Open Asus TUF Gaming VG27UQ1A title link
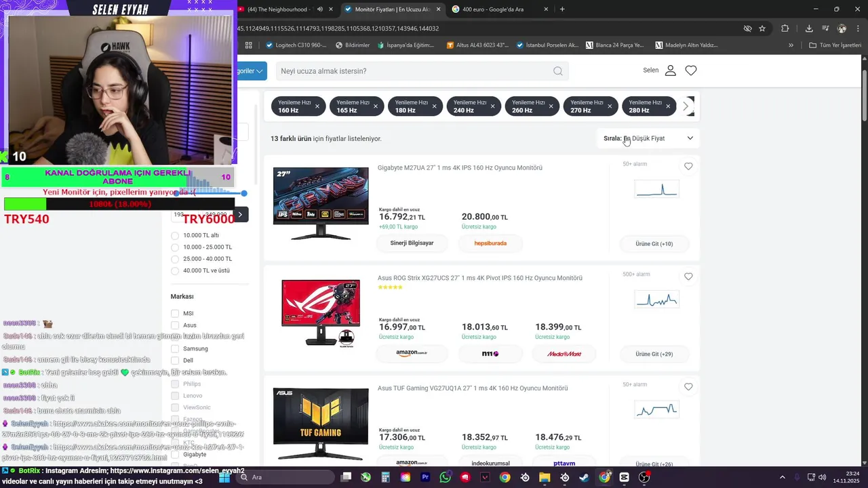The width and height of the screenshot is (868, 488). 473,388
